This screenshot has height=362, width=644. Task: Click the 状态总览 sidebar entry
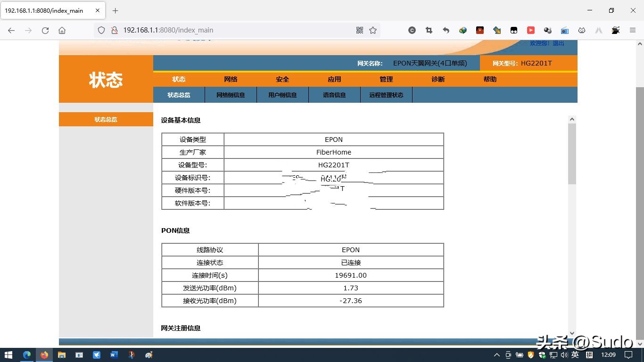tap(106, 119)
